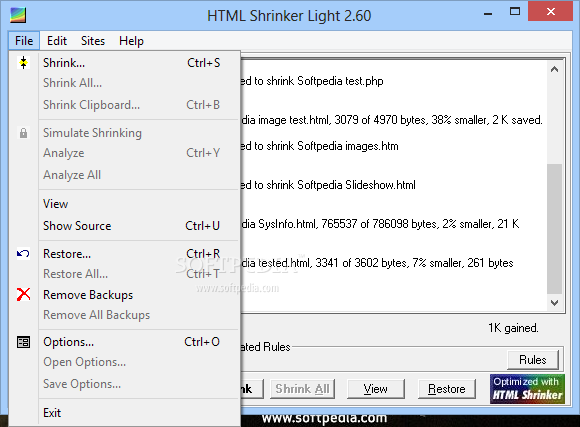Click the log vertical scrollbar thumb
This screenshot has width=580, height=427.
coord(554,229)
